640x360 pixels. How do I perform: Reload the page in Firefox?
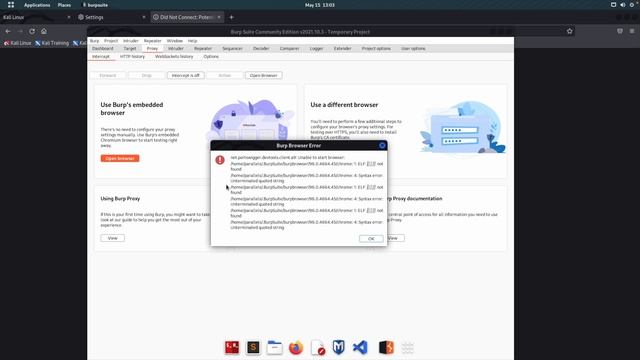[x=32, y=31]
